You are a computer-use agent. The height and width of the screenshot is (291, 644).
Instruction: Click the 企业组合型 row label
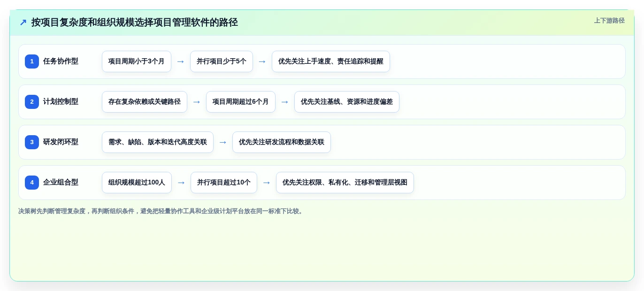61,183
